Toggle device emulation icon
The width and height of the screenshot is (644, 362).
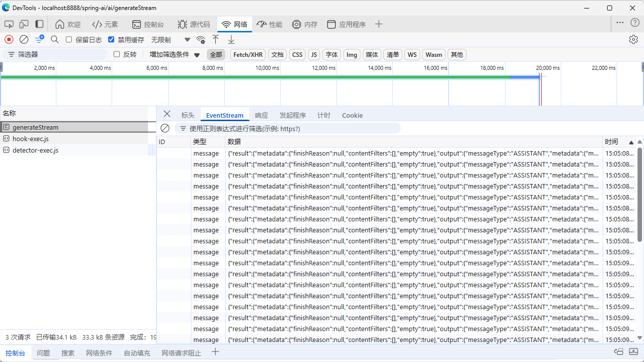tap(24, 24)
